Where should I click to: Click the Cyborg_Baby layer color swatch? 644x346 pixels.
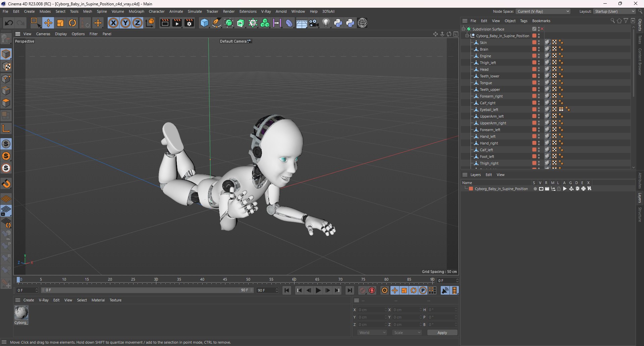(x=471, y=189)
